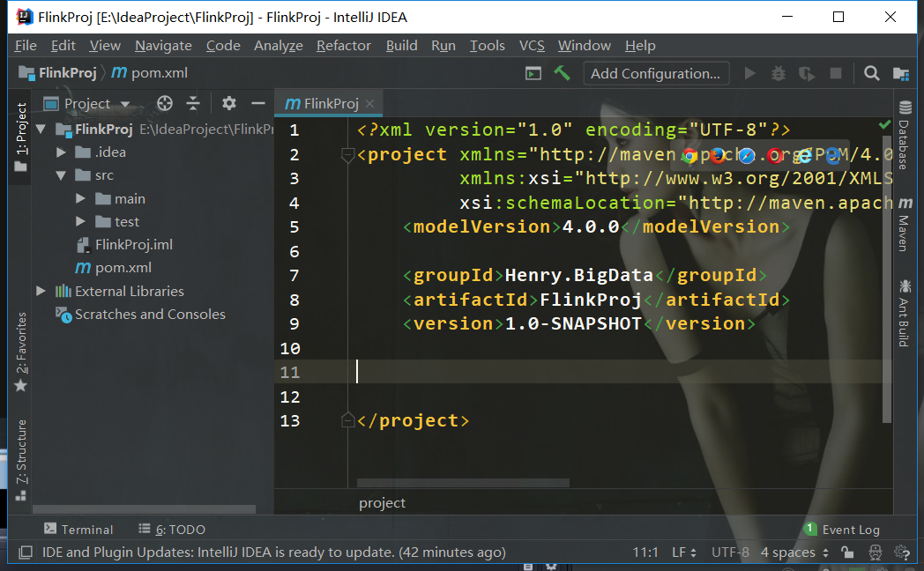Close the FlinkProj editor tab
The image size is (924, 571).
[369, 104]
